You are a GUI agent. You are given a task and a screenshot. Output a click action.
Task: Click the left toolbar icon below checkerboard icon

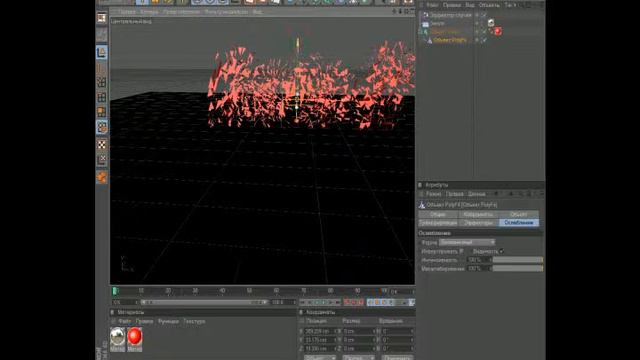(x=102, y=160)
